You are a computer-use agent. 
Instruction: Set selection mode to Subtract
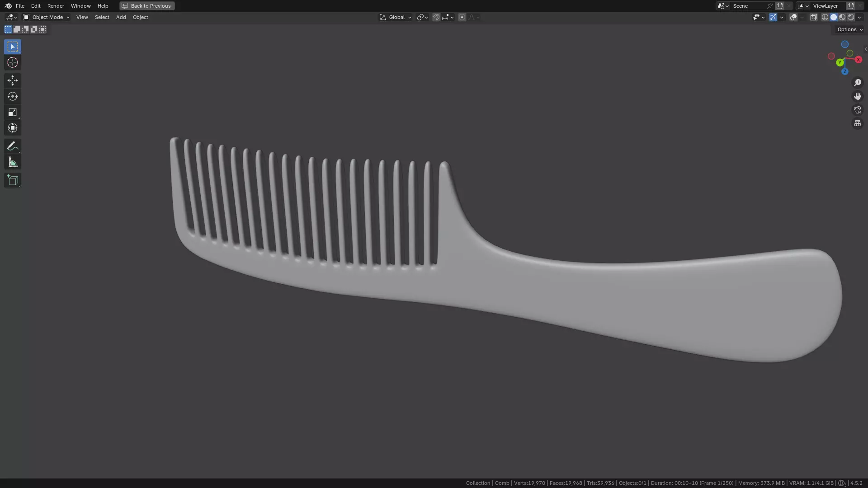pos(25,29)
